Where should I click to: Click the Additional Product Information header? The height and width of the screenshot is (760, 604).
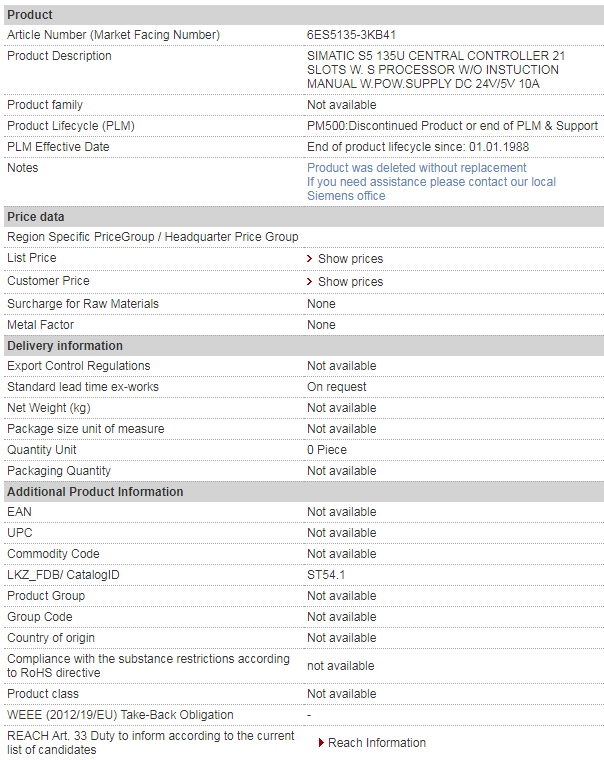coord(304,491)
